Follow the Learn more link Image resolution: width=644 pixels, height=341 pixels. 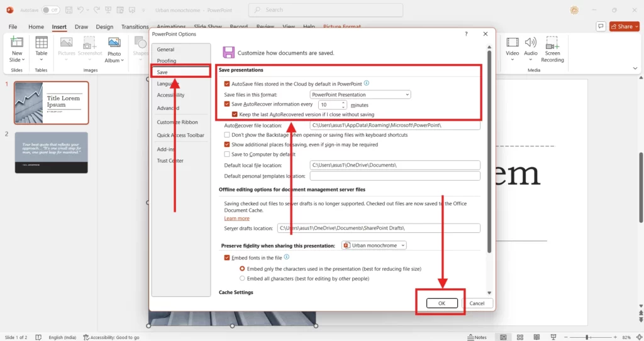pos(236,219)
